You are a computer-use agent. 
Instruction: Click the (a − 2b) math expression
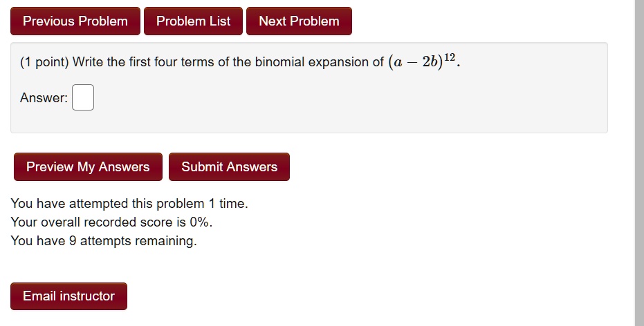pyautogui.click(x=415, y=62)
